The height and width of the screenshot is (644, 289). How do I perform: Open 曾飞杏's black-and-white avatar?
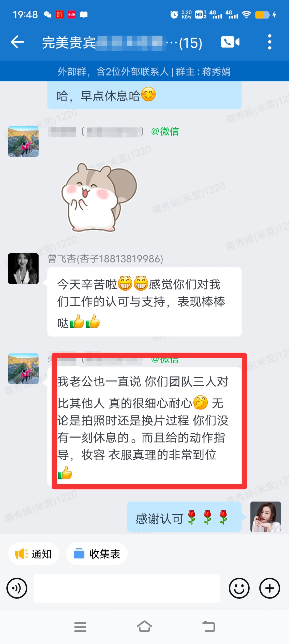[x=23, y=269]
